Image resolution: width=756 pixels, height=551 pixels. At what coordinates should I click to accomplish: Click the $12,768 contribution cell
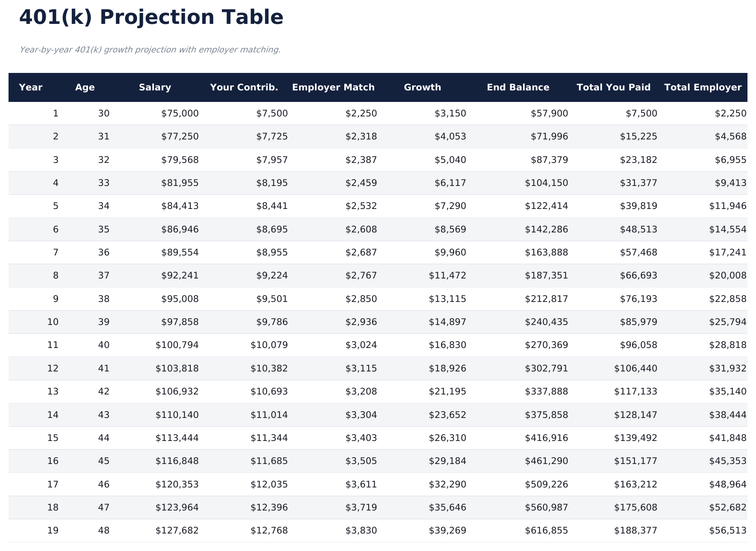(x=269, y=531)
